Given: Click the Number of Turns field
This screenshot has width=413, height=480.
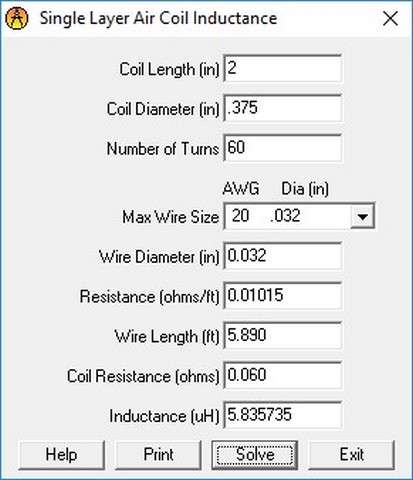Looking at the screenshot, I should pos(283,148).
